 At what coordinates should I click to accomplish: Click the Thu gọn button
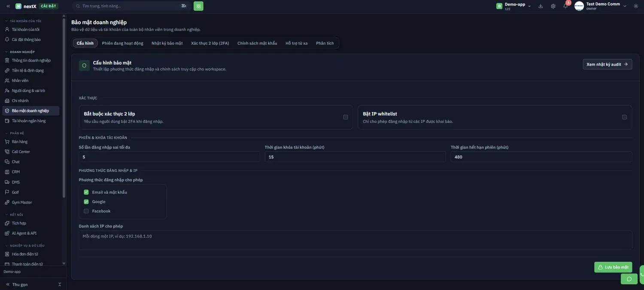[x=17, y=284]
